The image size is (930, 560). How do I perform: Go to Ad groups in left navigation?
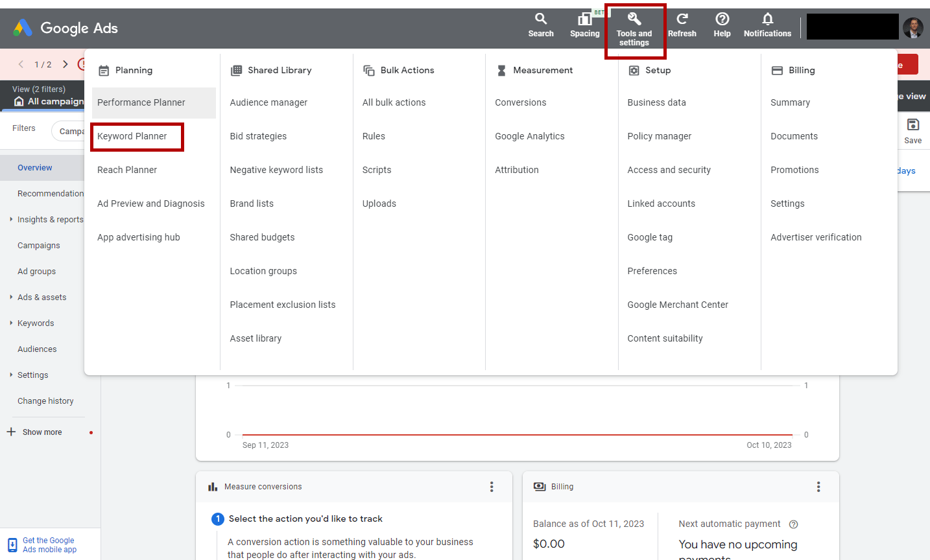tap(37, 271)
